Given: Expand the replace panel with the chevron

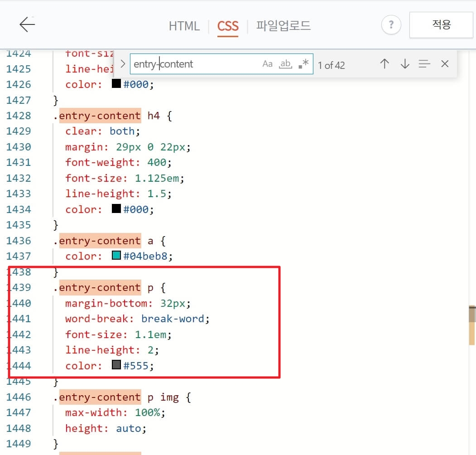Looking at the screenshot, I should tap(122, 64).
